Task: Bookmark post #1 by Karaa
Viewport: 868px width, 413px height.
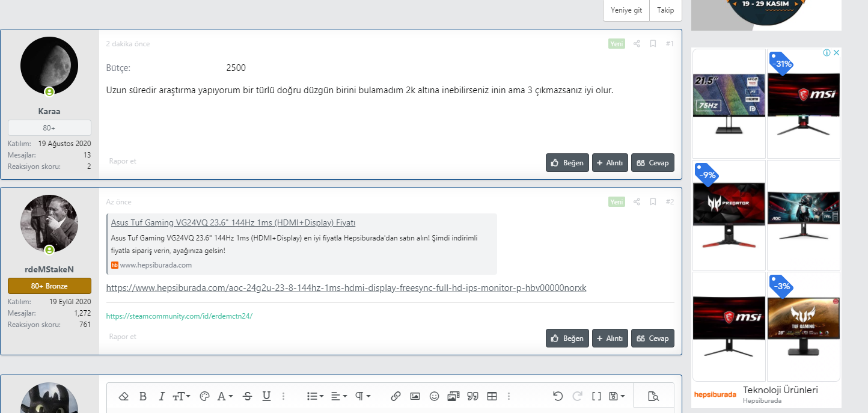Action: [x=653, y=44]
